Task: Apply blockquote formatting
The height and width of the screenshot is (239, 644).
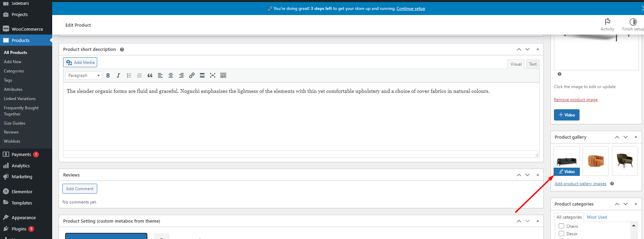Action: click(x=150, y=75)
